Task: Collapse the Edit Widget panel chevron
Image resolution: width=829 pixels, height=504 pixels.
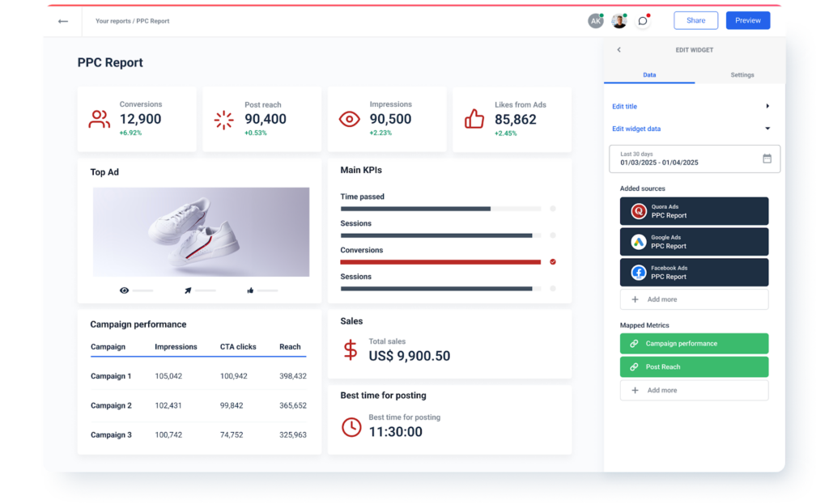Action: coord(619,50)
